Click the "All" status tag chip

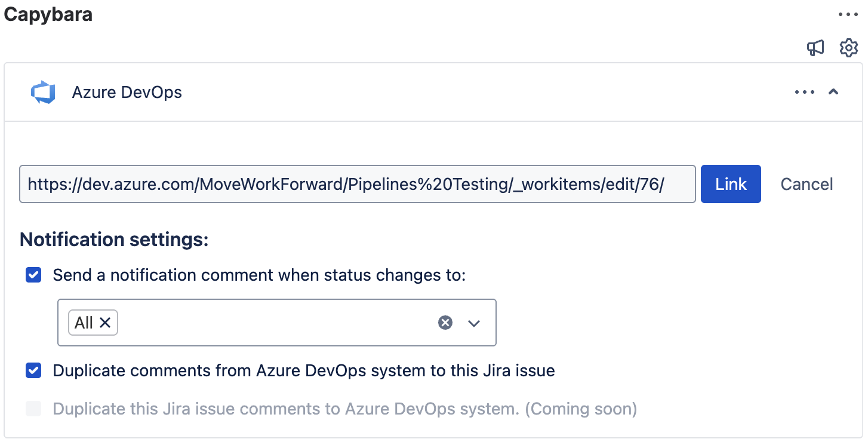click(x=84, y=323)
